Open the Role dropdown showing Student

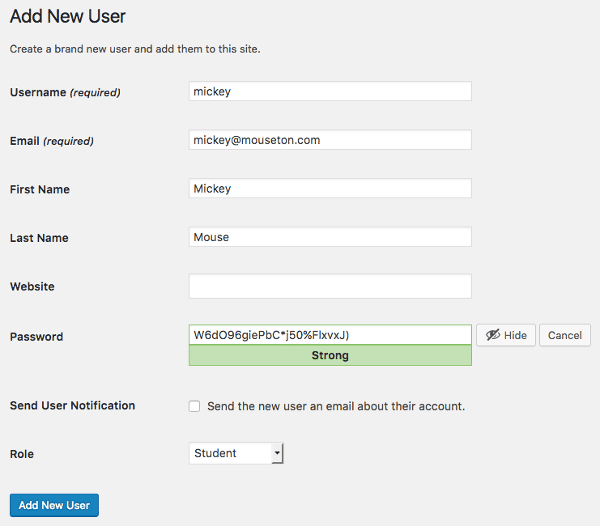236,453
